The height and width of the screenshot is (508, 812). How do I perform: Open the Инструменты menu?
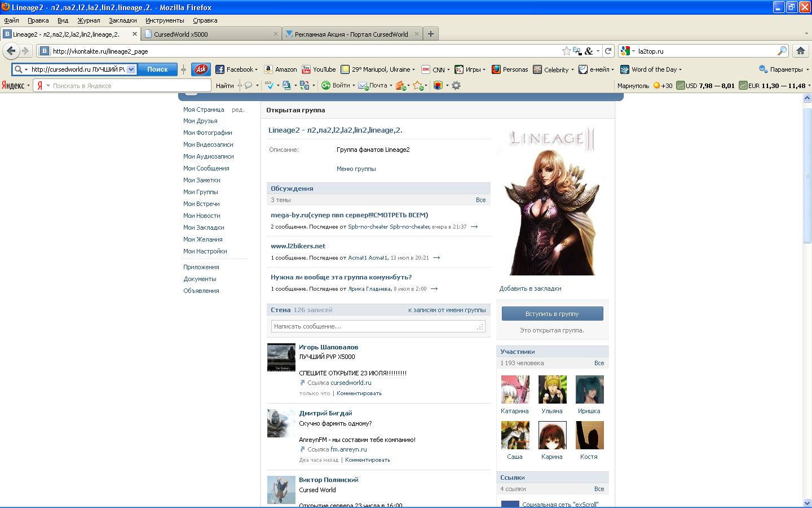point(165,20)
